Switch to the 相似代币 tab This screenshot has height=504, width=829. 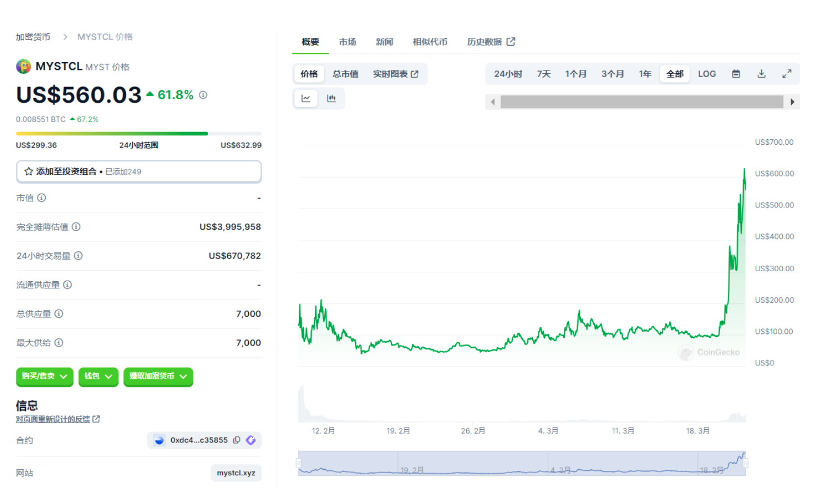tap(430, 42)
